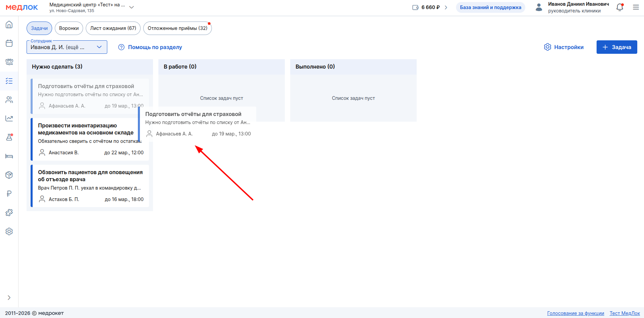
Task: Open the hamburger menu at top right
Action: [636, 7]
